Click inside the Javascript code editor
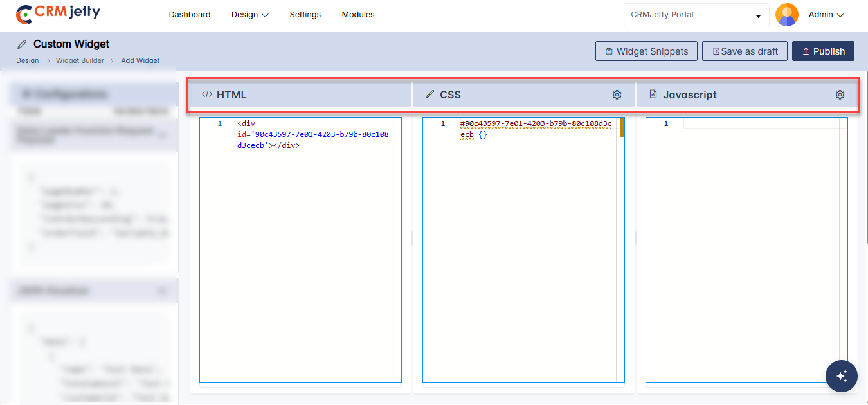 point(746,244)
